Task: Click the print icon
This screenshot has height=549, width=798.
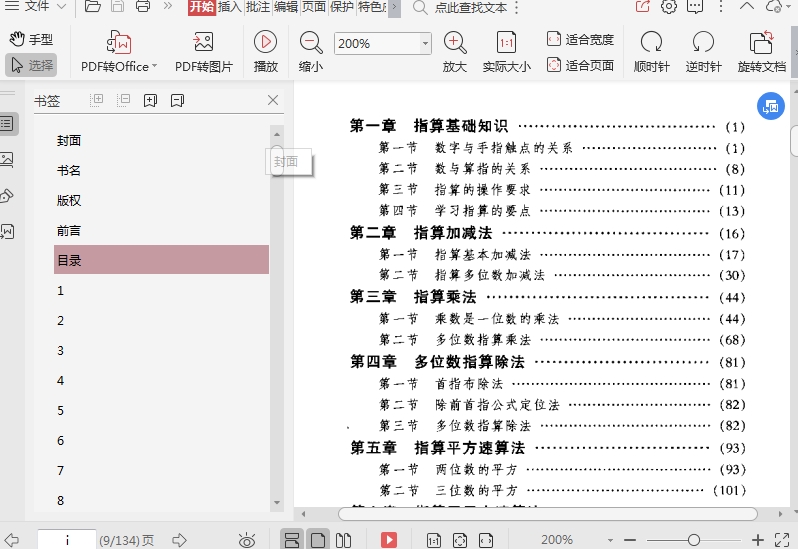Action: pos(143,7)
